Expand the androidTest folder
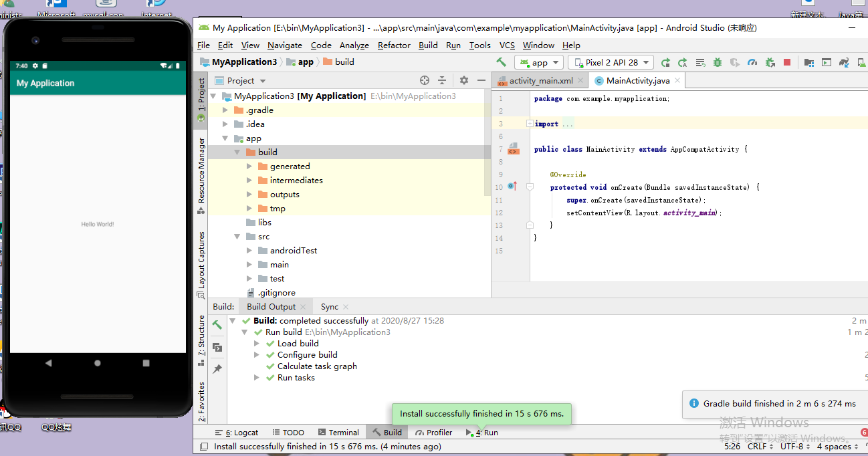The image size is (868, 456). (x=249, y=250)
